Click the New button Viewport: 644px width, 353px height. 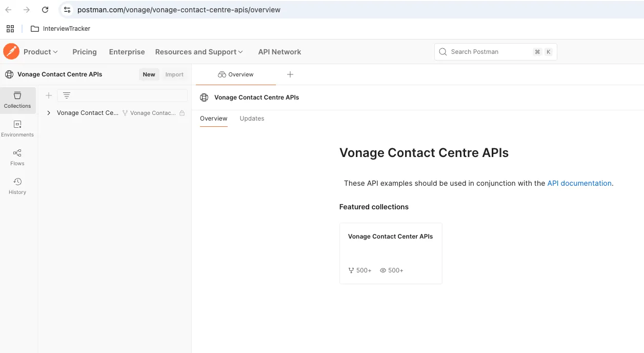coord(149,74)
